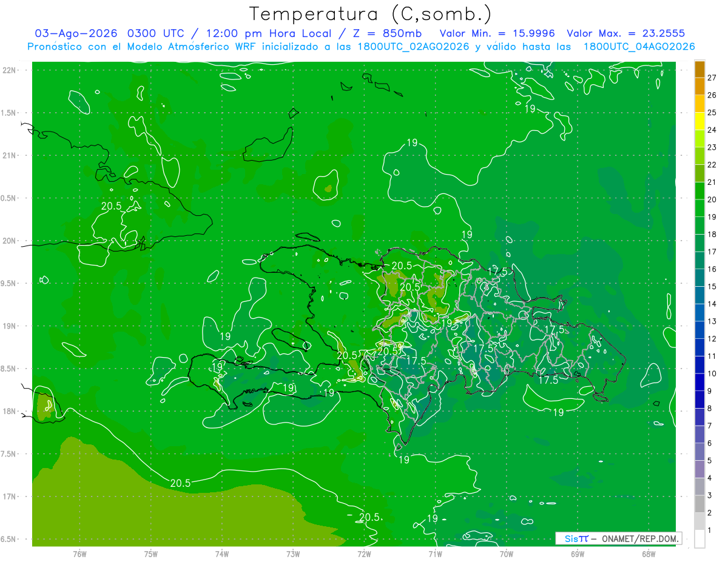The height and width of the screenshot is (562, 728).
Task: Click the "SisTT" logo text
Action: click(x=576, y=538)
